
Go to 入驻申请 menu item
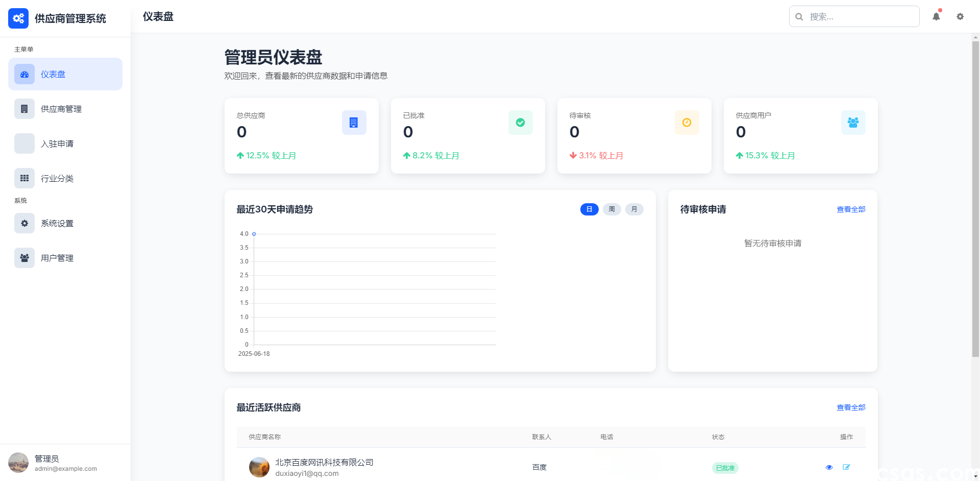tap(65, 143)
